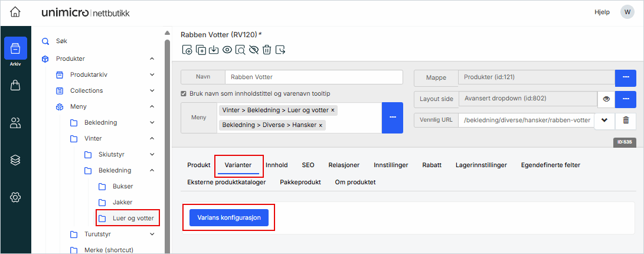The width and height of the screenshot is (644, 254).
Task: Delete product using toolbar trash icon
Action: (267, 50)
